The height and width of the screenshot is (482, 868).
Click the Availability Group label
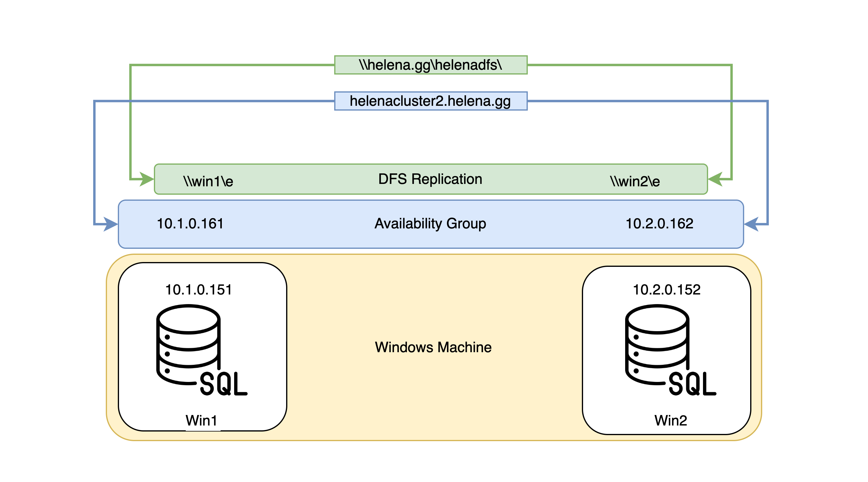pyautogui.click(x=430, y=223)
